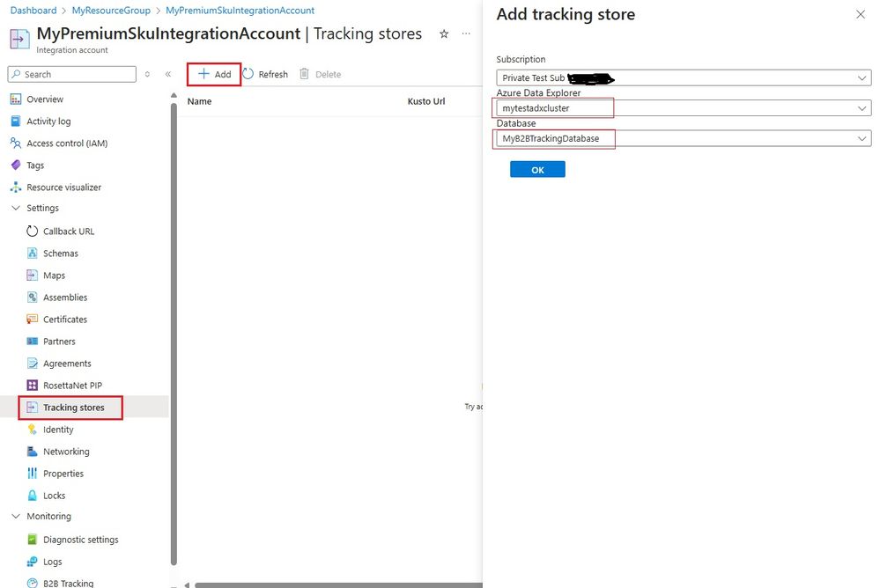Open the Subscription dropdown
This screenshot has height=588, width=880.
click(x=684, y=78)
